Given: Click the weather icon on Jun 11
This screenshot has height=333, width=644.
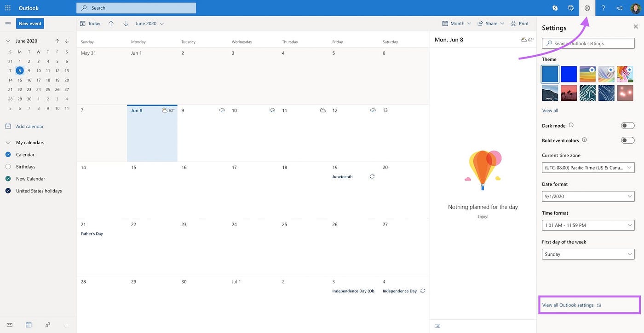Looking at the screenshot, I should (322, 110).
